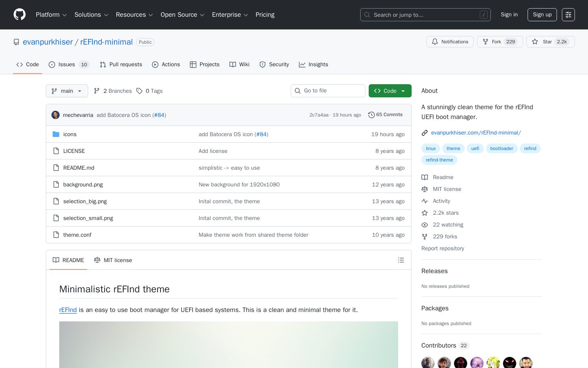Switch to the Pull requests tab
The width and height of the screenshot is (588, 368).
pyautogui.click(x=121, y=65)
